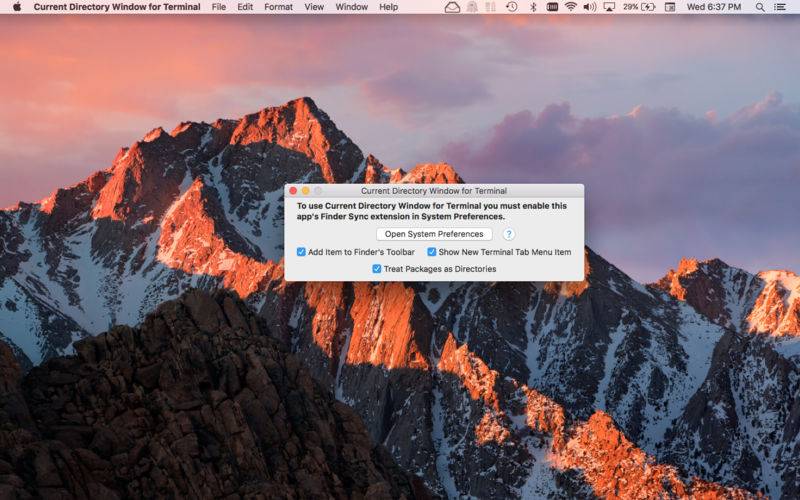Open the Help menu

click(x=388, y=7)
